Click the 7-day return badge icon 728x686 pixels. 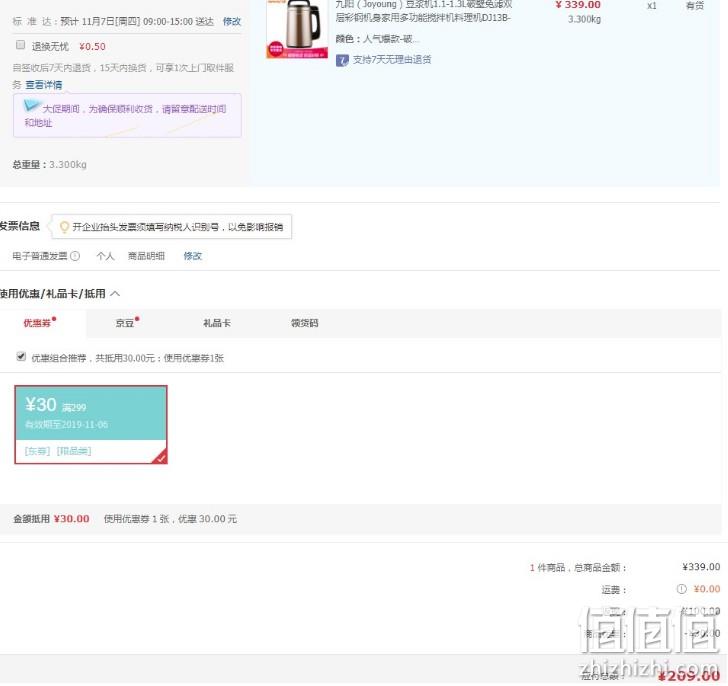(342, 60)
